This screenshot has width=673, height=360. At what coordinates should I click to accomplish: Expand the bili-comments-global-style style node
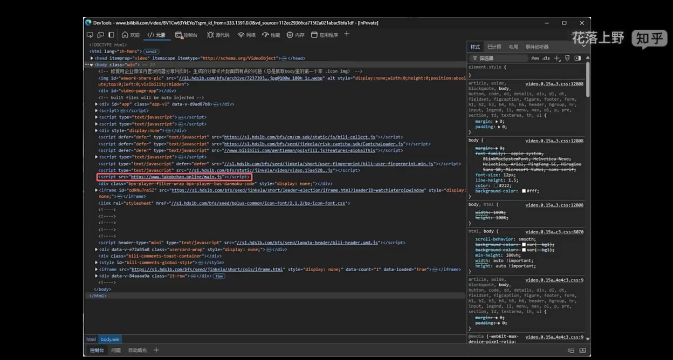coord(96,263)
